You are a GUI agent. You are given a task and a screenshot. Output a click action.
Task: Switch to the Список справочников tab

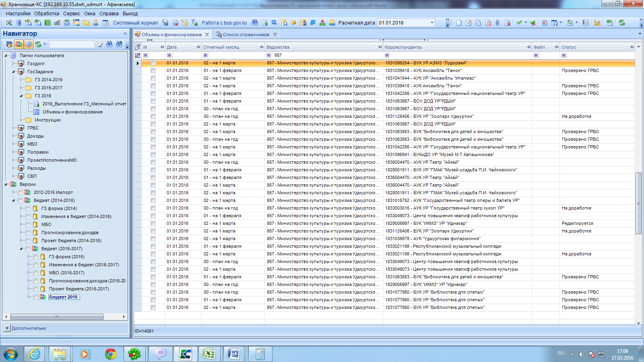click(246, 35)
